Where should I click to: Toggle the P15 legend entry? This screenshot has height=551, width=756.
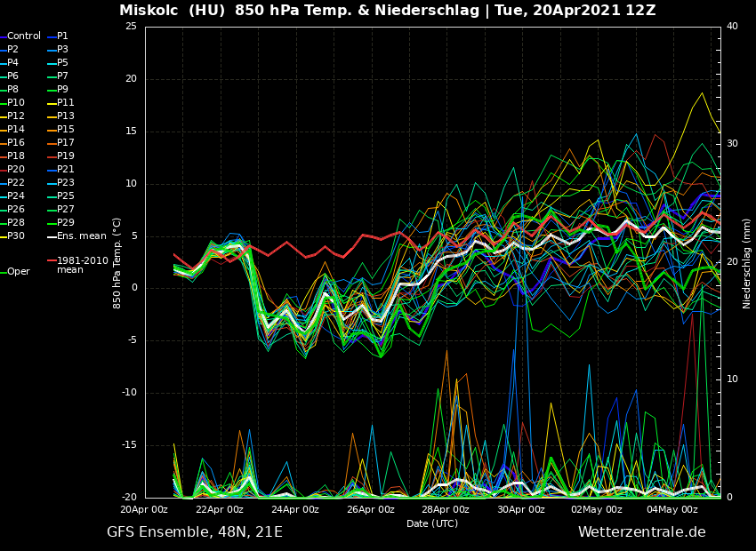click(66, 130)
